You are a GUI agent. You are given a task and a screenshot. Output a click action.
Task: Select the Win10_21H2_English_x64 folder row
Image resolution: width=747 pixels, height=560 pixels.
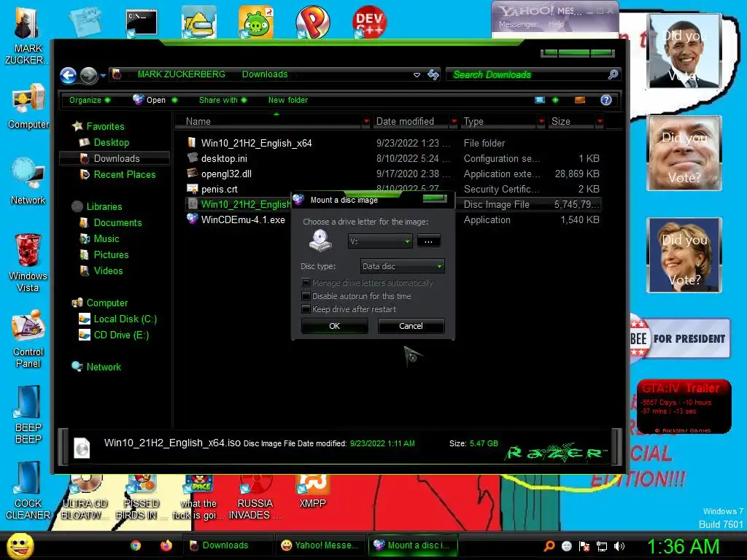click(x=393, y=144)
